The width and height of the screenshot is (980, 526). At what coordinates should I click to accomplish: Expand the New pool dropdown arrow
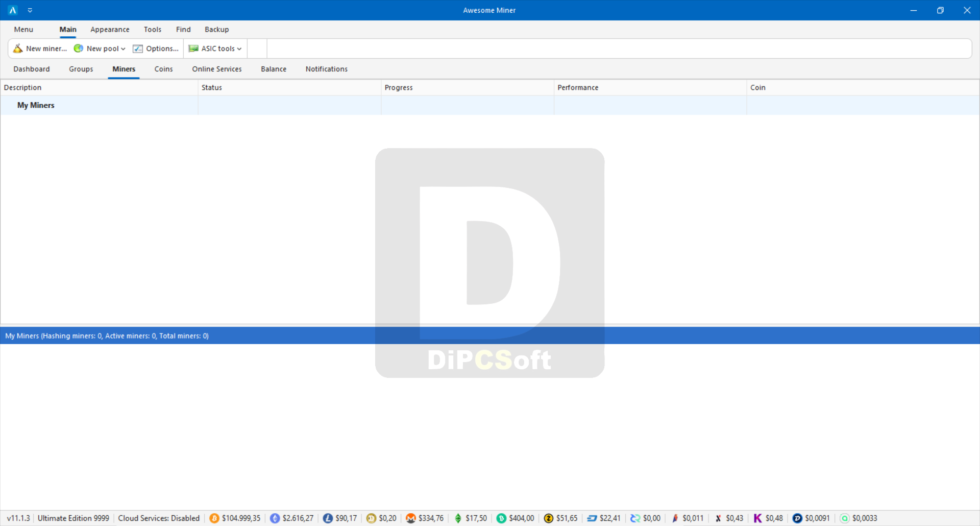(123, 49)
